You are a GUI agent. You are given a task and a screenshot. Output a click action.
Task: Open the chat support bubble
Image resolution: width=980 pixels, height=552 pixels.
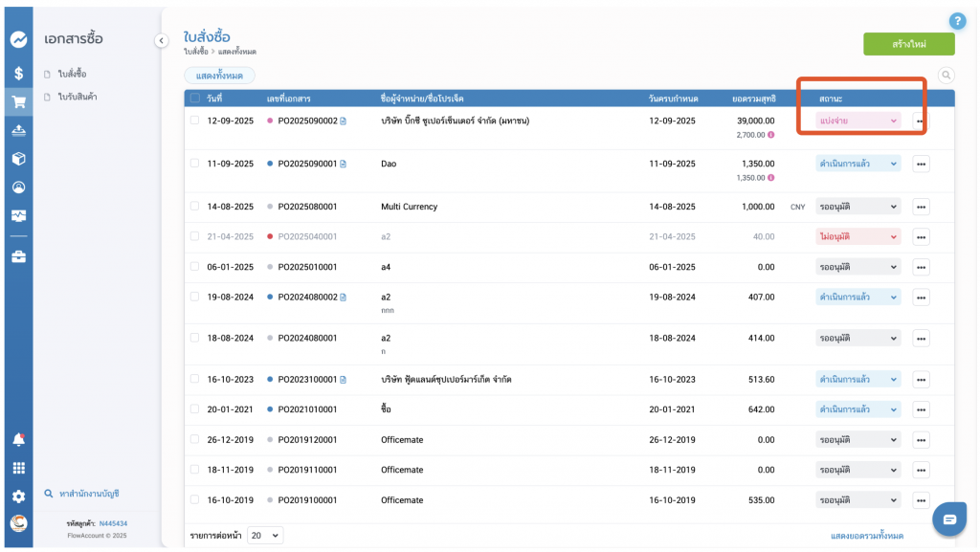click(949, 519)
